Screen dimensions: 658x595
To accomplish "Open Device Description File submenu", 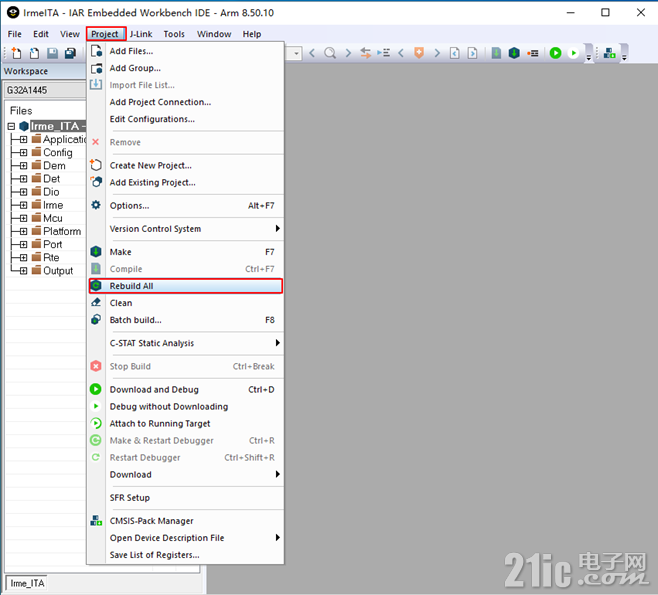I will pyautogui.click(x=185, y=538).
